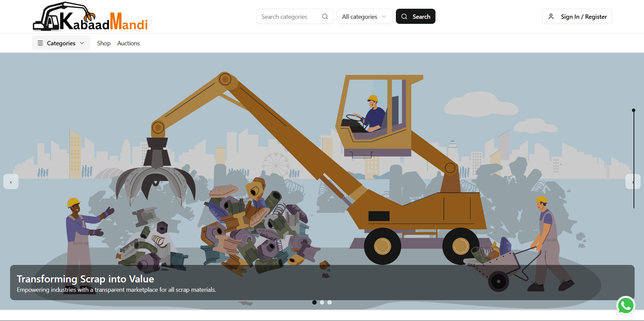Click the vertical slider handle on the right
Screen dimensions: 644x321
[x=634, y=110]
